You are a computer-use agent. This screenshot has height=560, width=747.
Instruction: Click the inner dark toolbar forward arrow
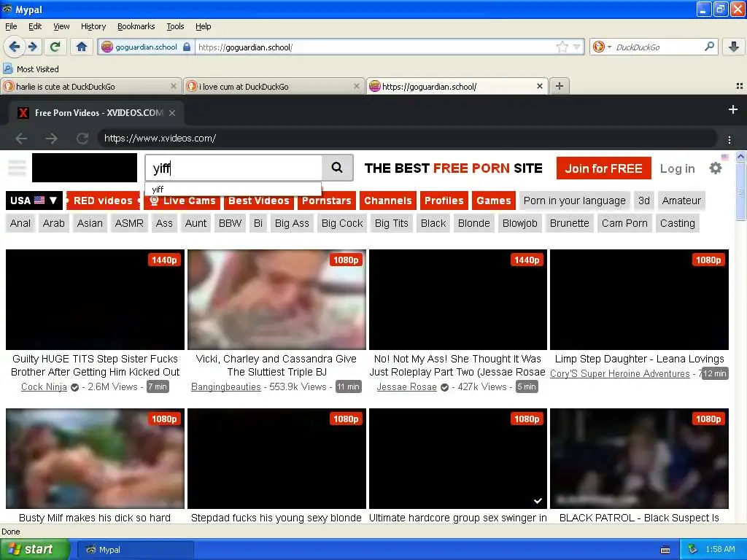tap(52, 139)
